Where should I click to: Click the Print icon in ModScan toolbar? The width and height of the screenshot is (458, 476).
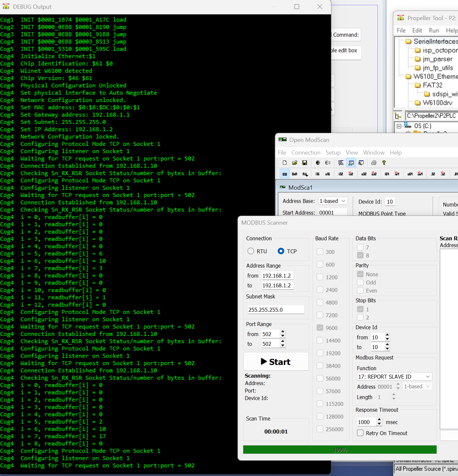(374, 163)
